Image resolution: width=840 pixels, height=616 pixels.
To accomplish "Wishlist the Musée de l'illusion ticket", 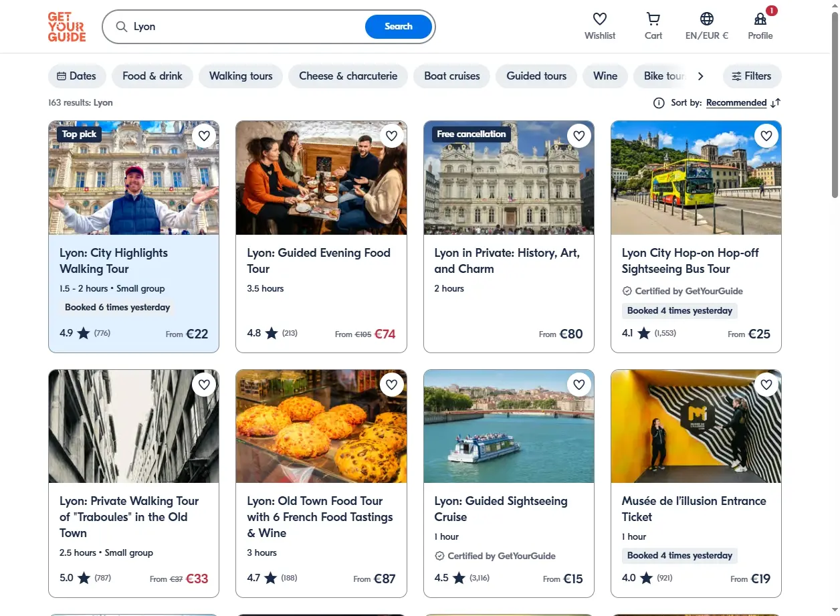I will pyautogui.click(x=766, y=385).
